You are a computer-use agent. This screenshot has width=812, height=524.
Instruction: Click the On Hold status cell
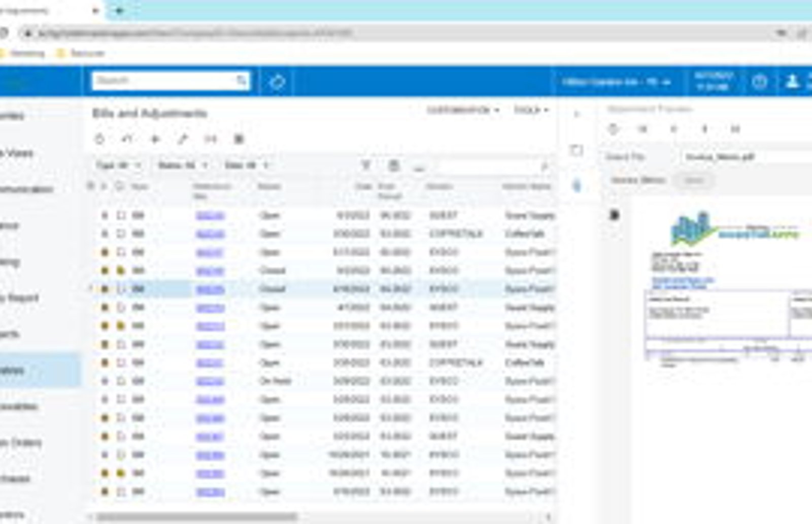click(x=275, y=381)
